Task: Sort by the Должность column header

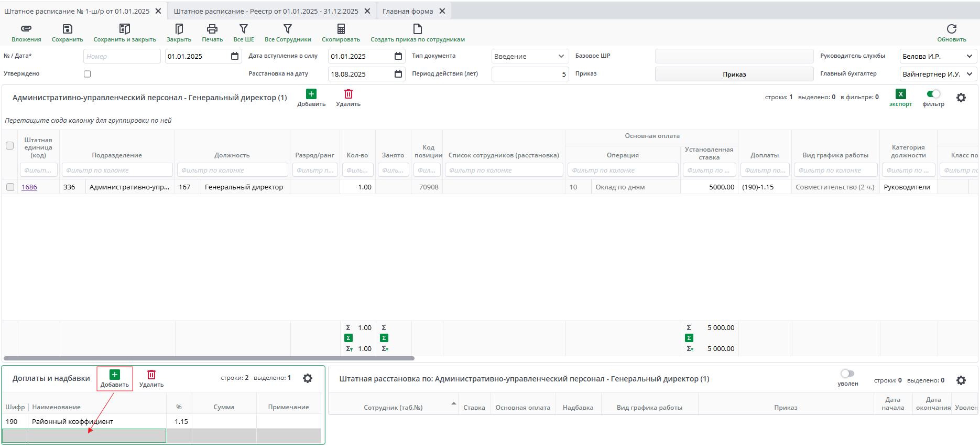Action: click(x=232, y=155)
